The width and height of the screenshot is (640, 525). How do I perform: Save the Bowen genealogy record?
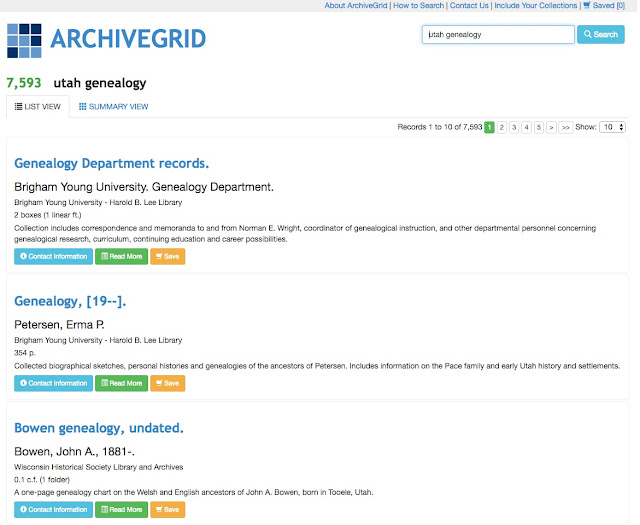[167, 509]
